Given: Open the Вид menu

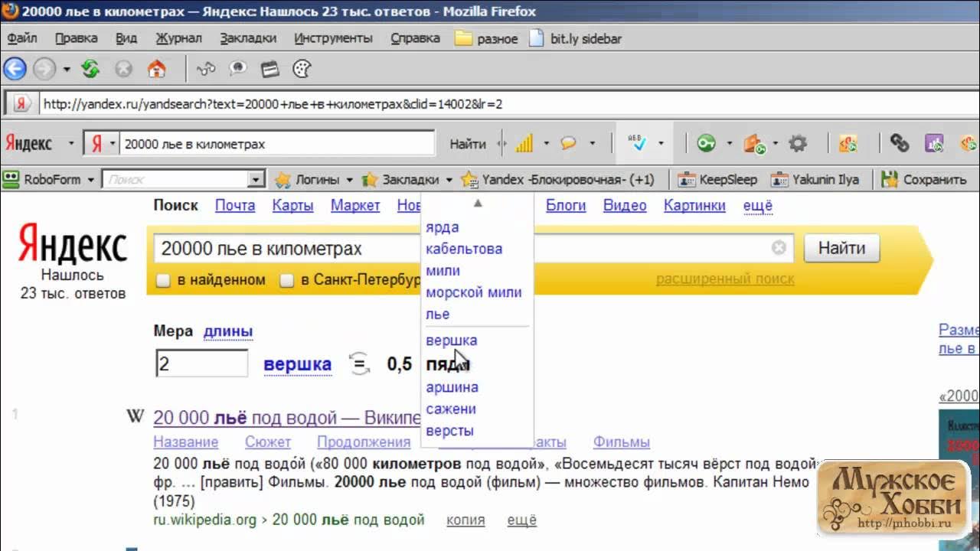Looking at the screenshot, I should pyautogui.click(x=126, y=38).
